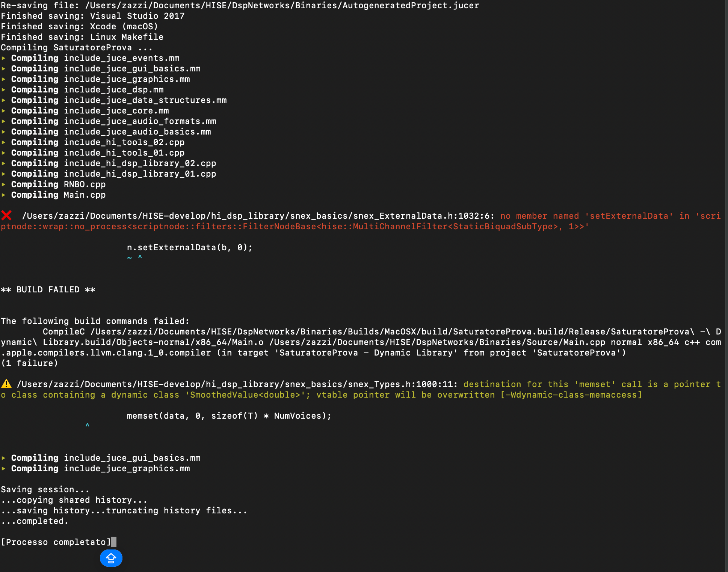
Task: Click the snex_ExternalData.h:1032:6 error path
Action: [x=258, y=216]
